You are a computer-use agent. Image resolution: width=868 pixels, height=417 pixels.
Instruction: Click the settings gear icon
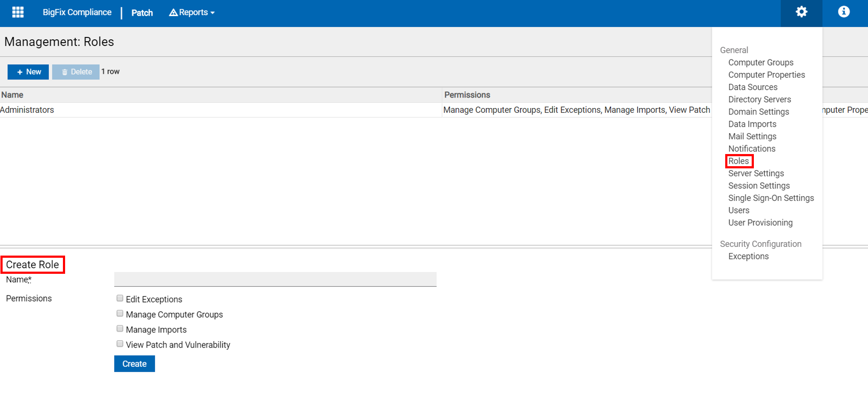pos(801,12)
